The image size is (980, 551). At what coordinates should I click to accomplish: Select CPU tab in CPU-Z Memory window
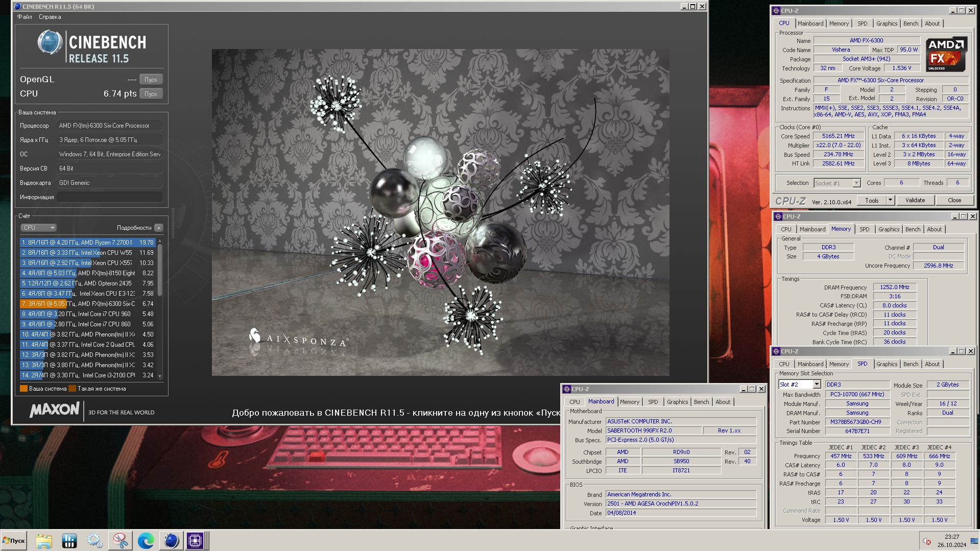pyautogui.click(x=786, y=229)
